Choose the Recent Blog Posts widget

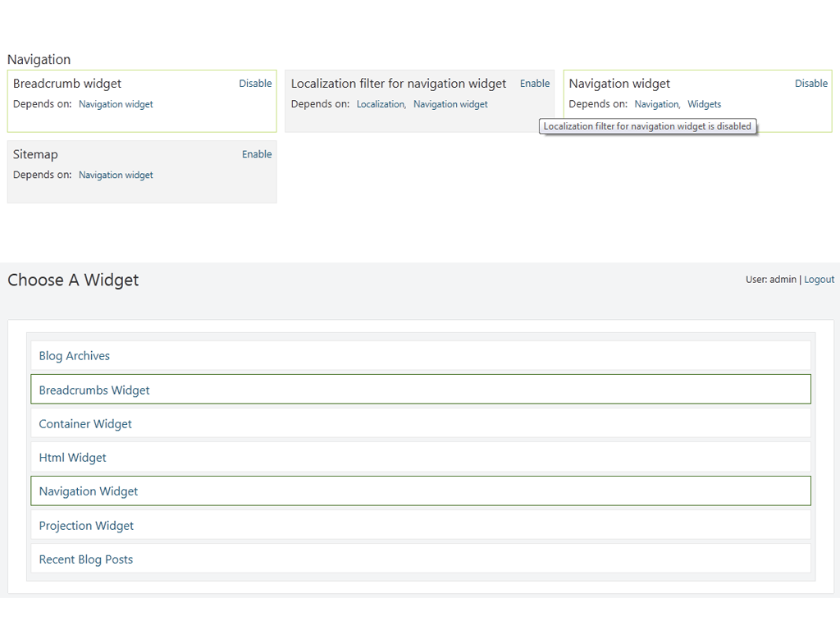tap(86, 559)
